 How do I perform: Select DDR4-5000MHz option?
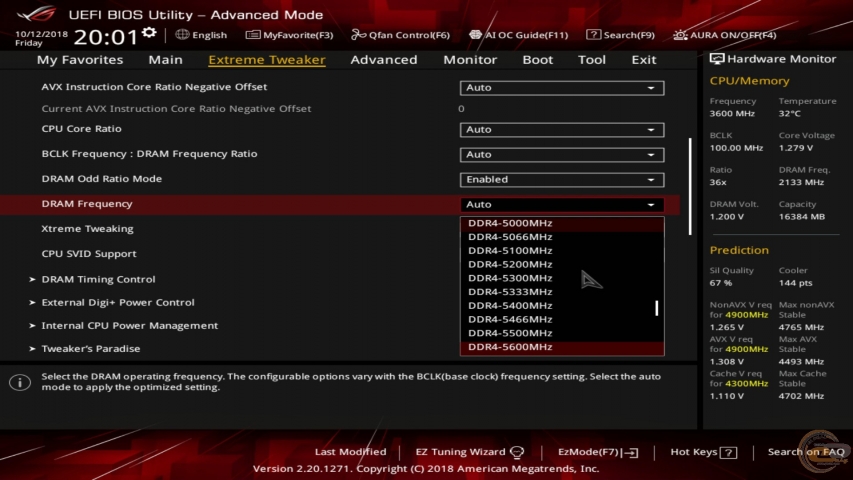pos(562,223)
